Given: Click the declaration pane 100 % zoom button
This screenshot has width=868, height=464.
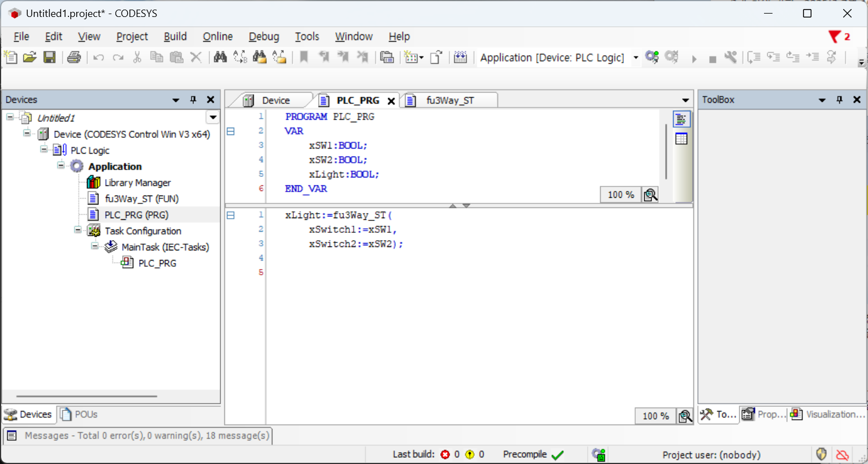Looking at the screenshot, I should (621, 195).
